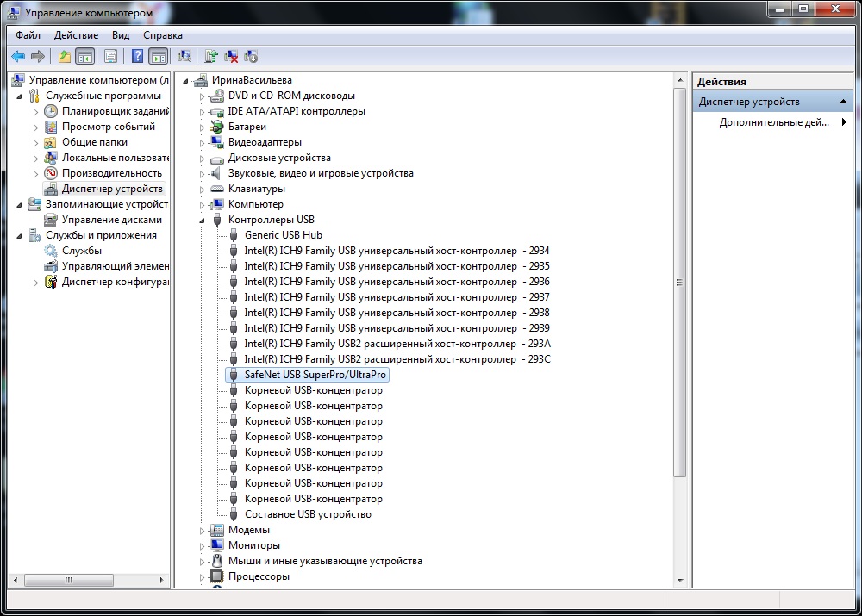Open the Действие menu
This screenshot has width=862, height=616.
pyautogui.click(x=76, y=35)
